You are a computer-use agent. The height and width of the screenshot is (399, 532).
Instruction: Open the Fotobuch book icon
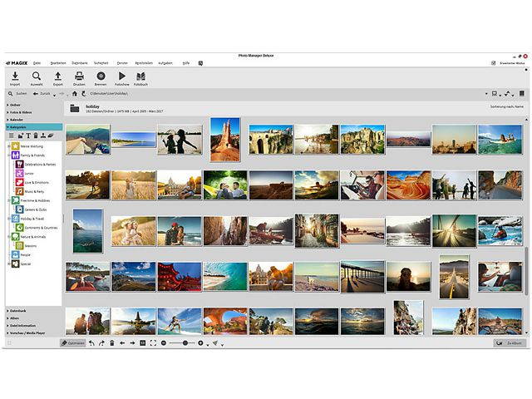coord(140,76)
